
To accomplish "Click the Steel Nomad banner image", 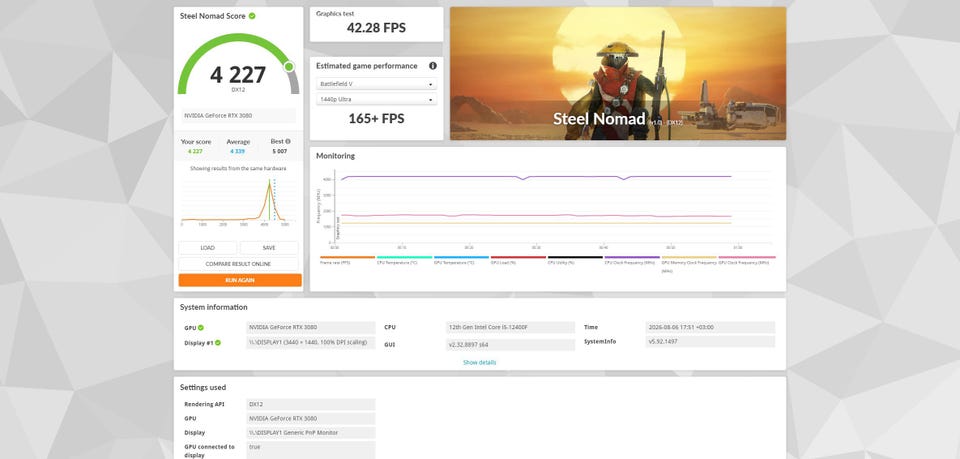I will (x=618, y=73).
